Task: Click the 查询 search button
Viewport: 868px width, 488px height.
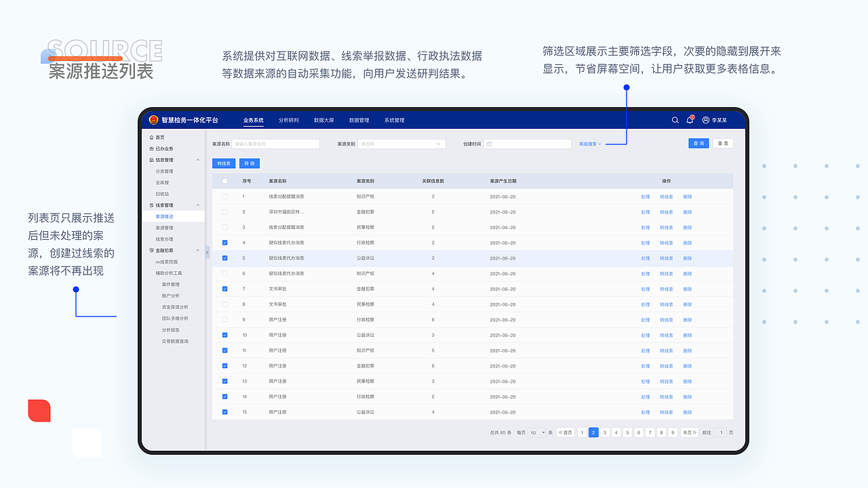Action: [x=699, y=143]
